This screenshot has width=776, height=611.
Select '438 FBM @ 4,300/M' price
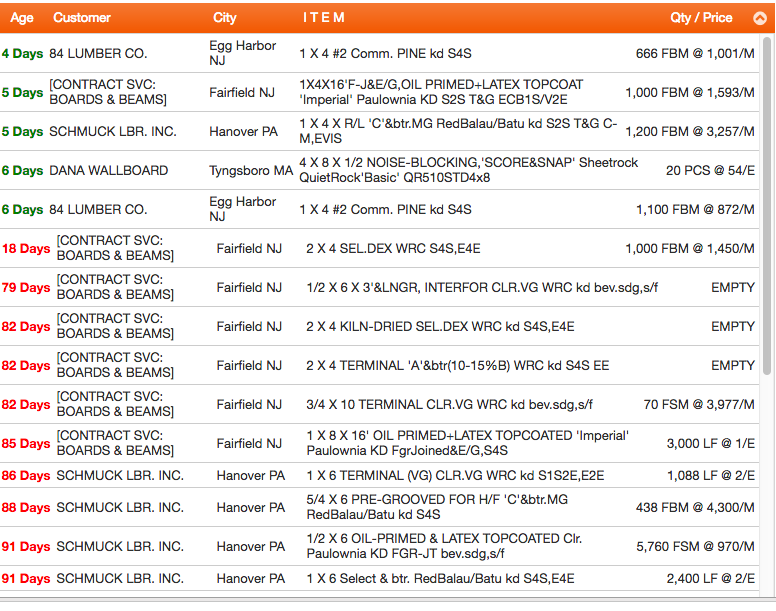pyautogui.click(x=695, y=508)
